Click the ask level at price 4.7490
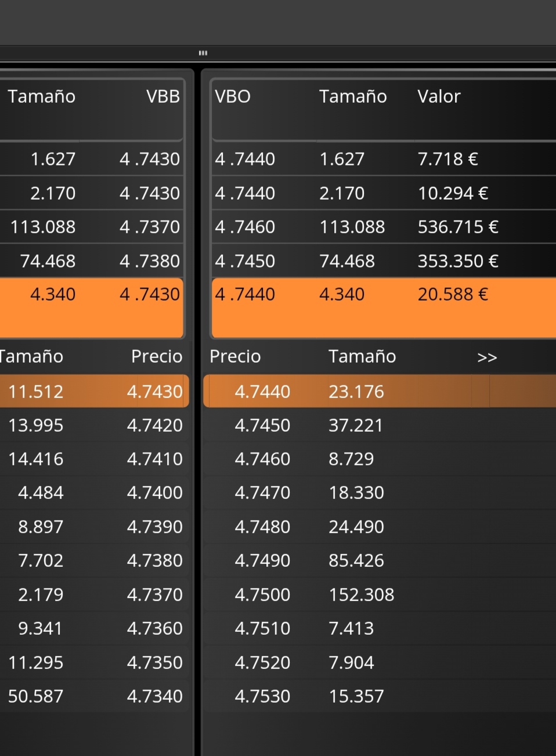The width and height of the screenshot is (556, 756). click(380, 560)
